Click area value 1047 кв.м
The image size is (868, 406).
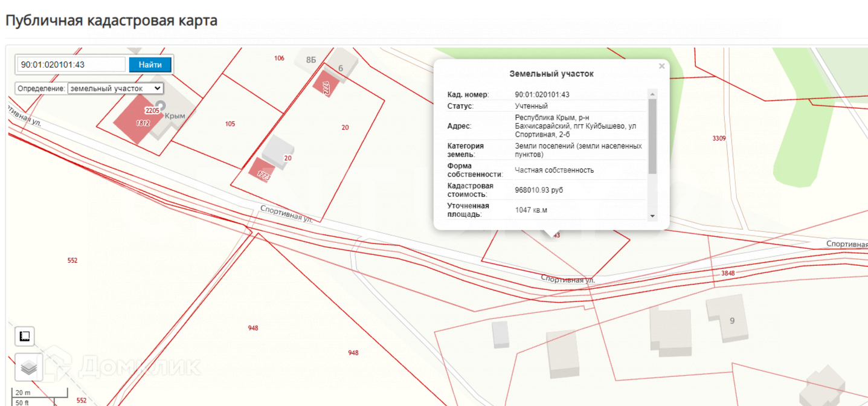[531, 210]
